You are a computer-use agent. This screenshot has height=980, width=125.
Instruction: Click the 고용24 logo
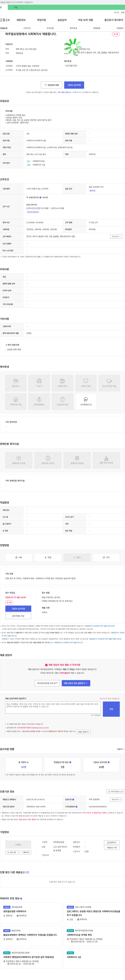pos(5,20)
